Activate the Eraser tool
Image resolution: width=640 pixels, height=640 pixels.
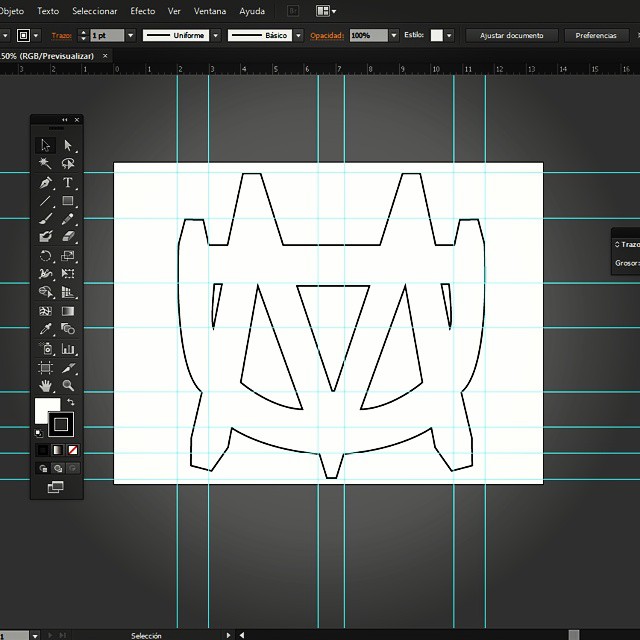pos(68,236)
